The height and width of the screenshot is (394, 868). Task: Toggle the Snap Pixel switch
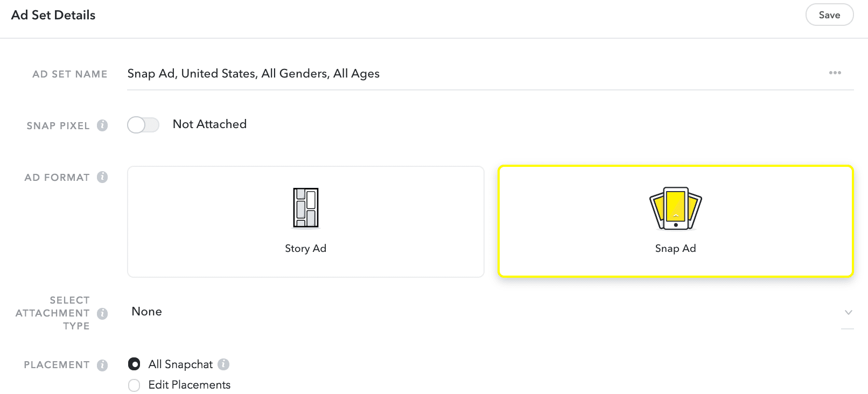[143, 125]
